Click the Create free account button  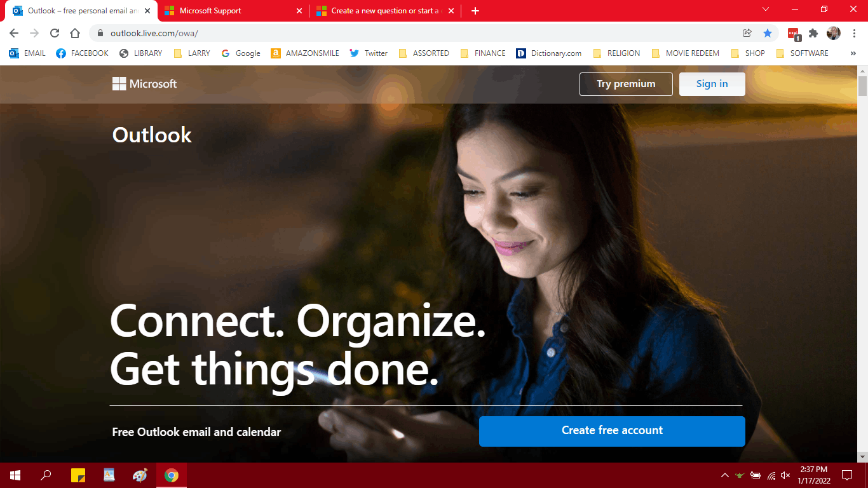point(612,431)
